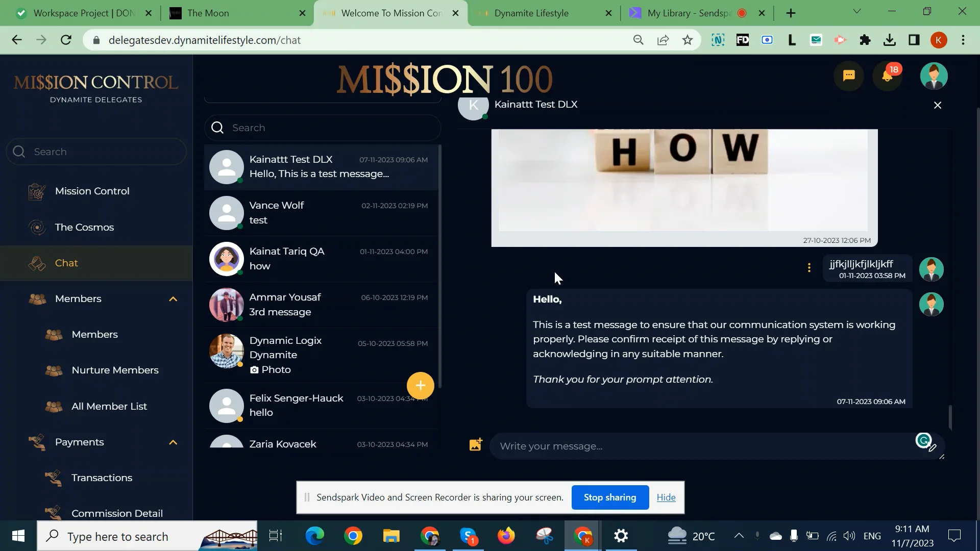Focus the sidebar Search field
This screenshot has width=980, height=551.
coord(96,152)
